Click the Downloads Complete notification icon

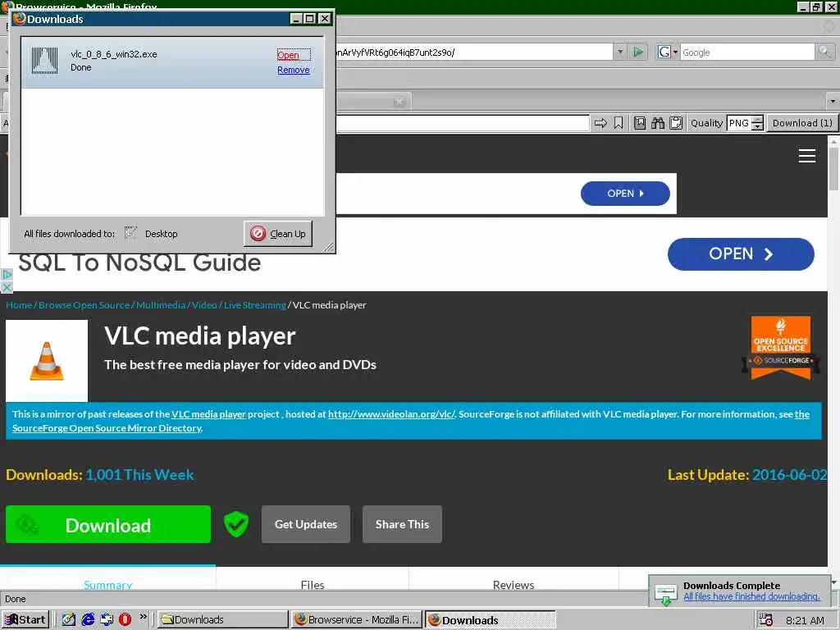coord(666,594)
